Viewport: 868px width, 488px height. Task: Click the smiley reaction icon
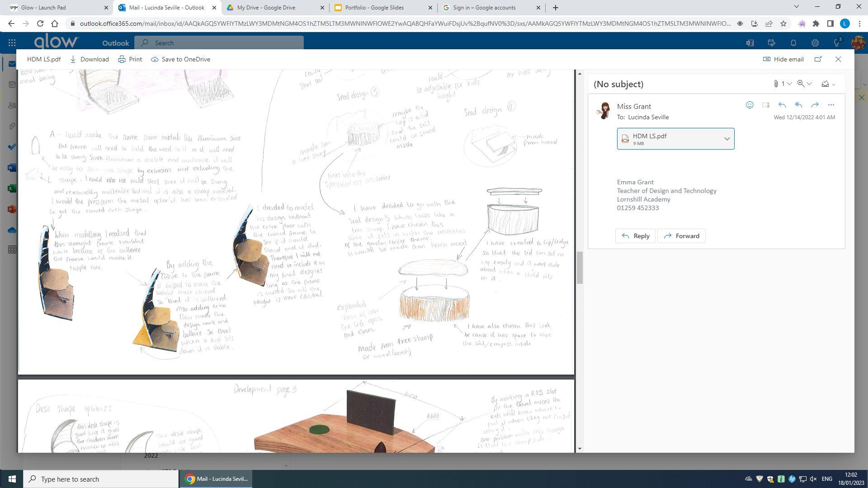[750, 105]
